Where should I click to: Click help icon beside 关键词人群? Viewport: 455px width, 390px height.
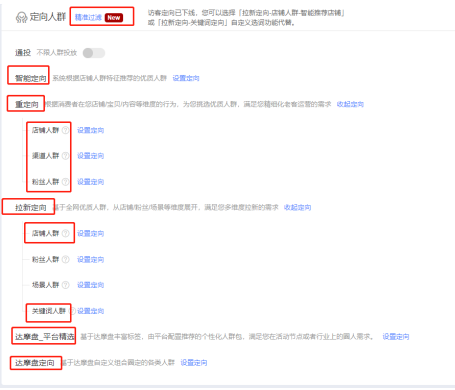(73, 311)
